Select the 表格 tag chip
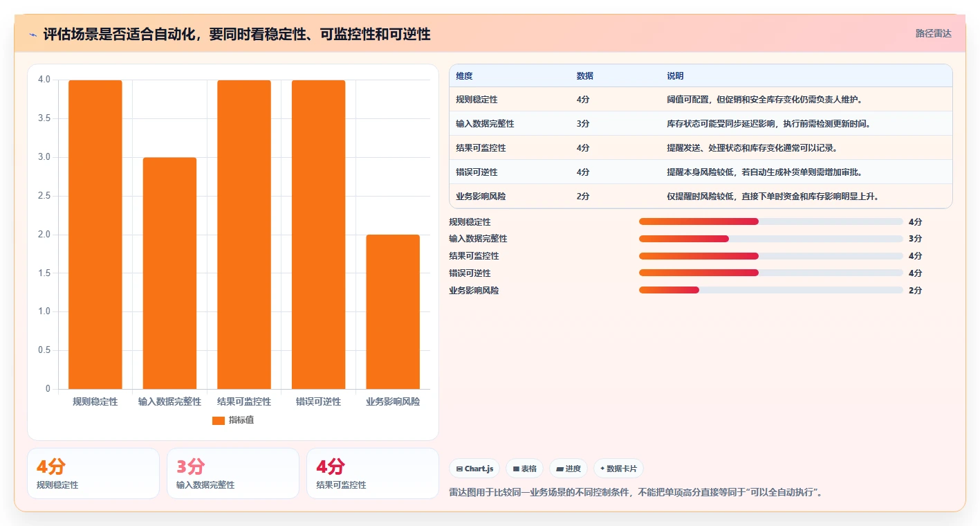Image resolution: width=980 pixels, height=526 pixels. coord(525,469)
